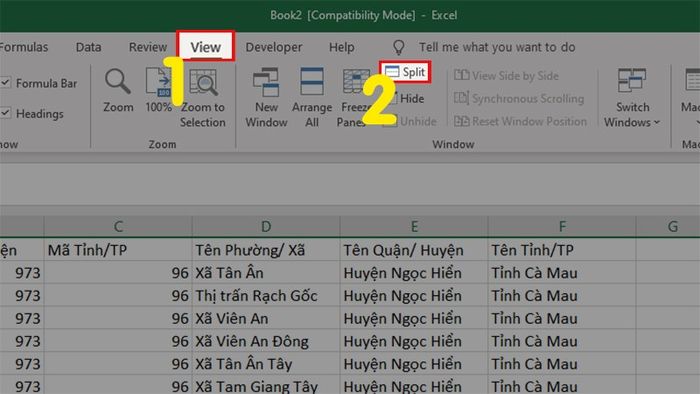Switch to the Data tab

coord(88,47)
